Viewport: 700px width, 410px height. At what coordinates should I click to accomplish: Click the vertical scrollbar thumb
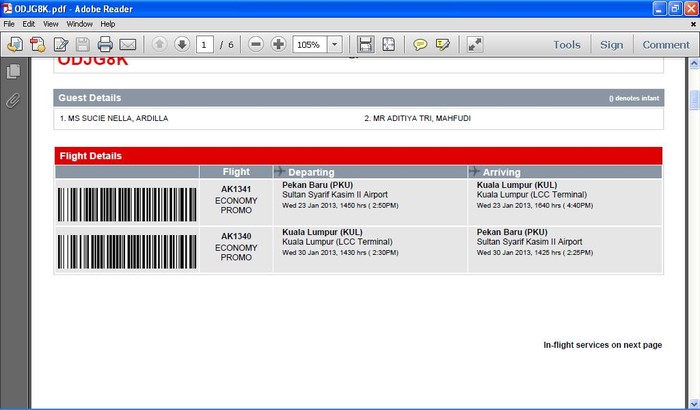pyautogui.click(x=694, y=100)
